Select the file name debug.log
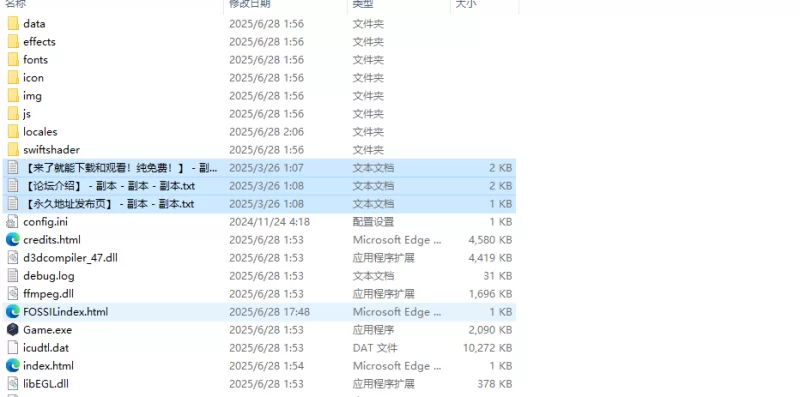800x397 pixels. pos(48,276)
